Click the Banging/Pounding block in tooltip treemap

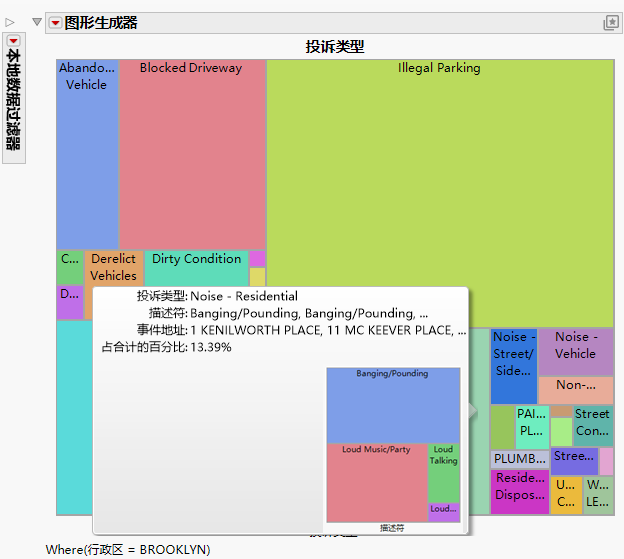[x=393, y=405]
